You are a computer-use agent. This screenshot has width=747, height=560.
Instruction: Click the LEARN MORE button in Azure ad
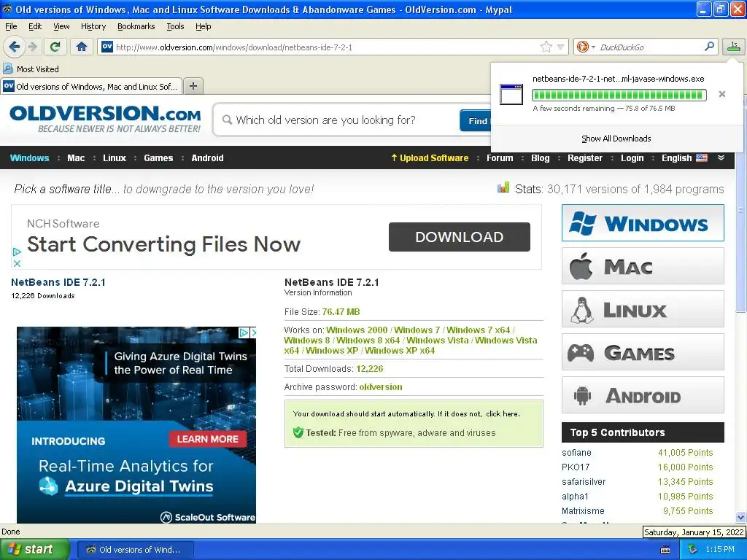point(208,439)
